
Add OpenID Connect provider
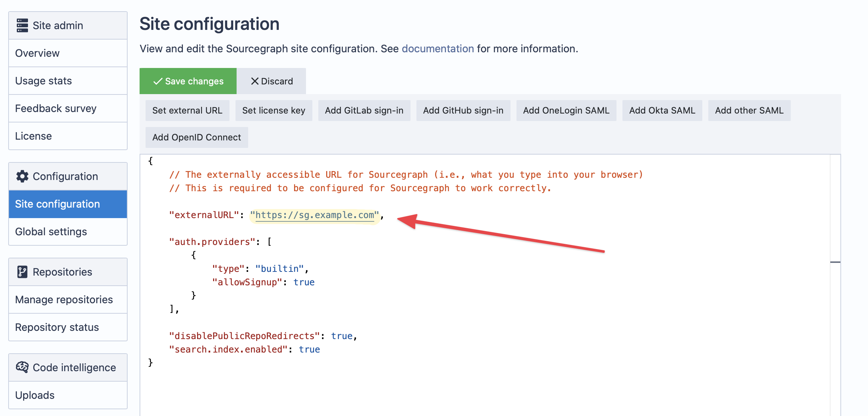(197, 137)
